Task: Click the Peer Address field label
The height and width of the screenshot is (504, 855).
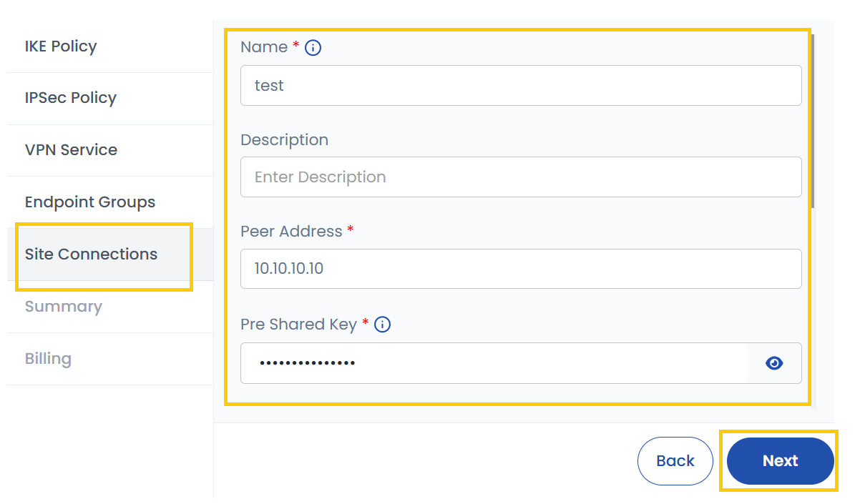Action: [x=291, y=232]
